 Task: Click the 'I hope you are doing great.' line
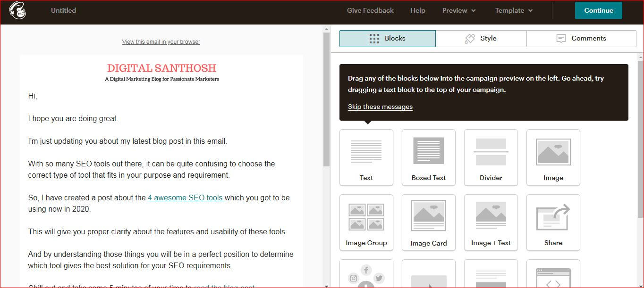click(73, 119)
